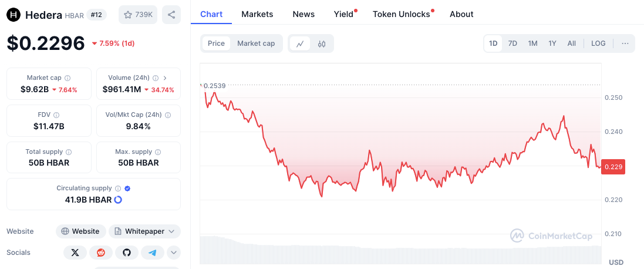
Task: Click the share icon next to watchlist
Action: (x=171, y=15)
